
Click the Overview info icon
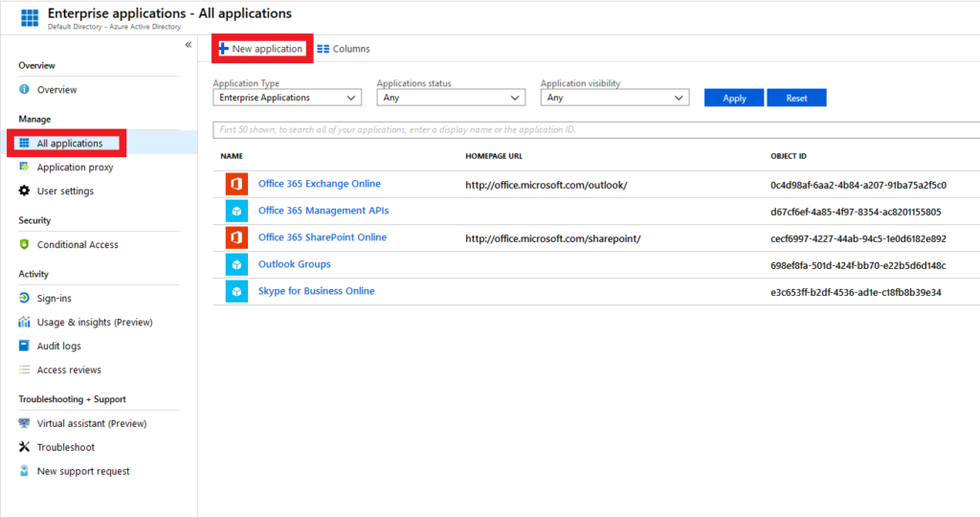(24, 89)
